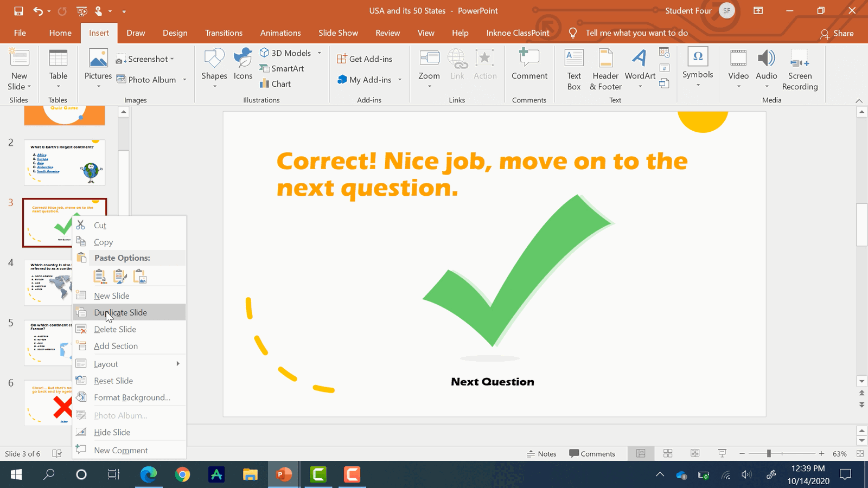Expand the My Add-ins dropdown arrow

pos(400,80)
